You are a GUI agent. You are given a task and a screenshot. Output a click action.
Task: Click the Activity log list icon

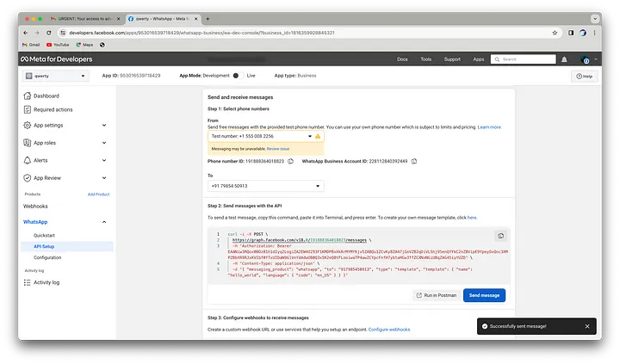28,282
